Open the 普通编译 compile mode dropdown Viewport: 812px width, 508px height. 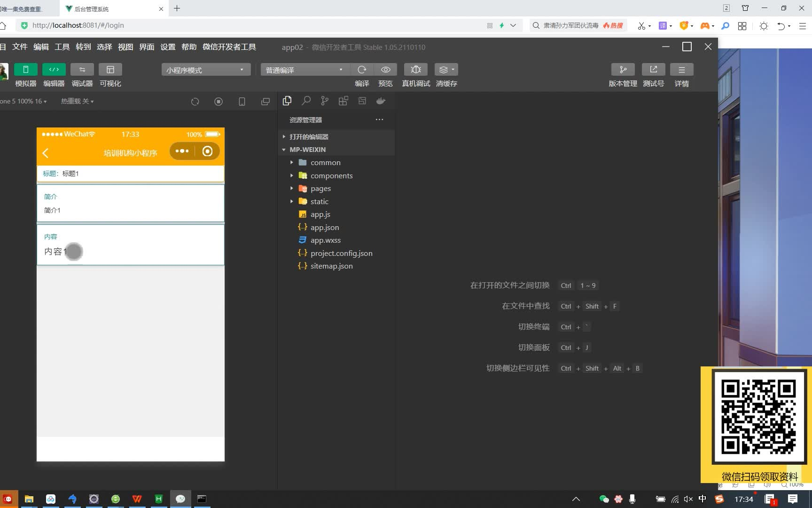[x=304, y=69]
